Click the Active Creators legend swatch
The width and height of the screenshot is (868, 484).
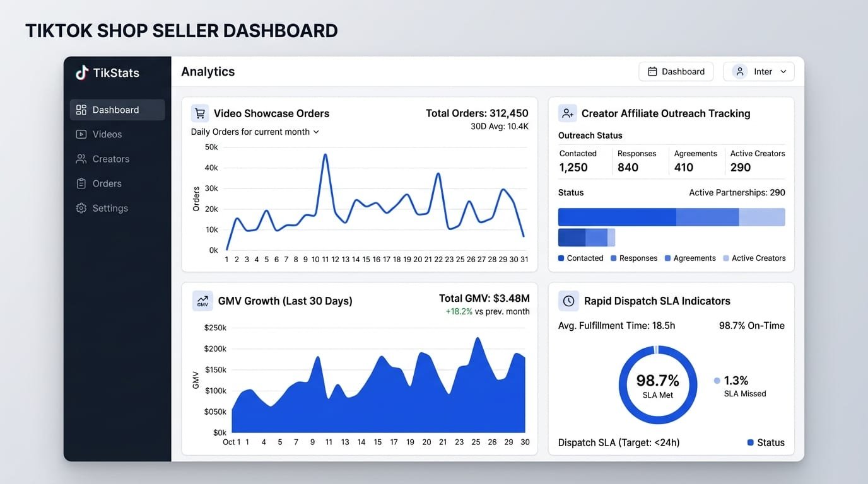coord(726,258)
